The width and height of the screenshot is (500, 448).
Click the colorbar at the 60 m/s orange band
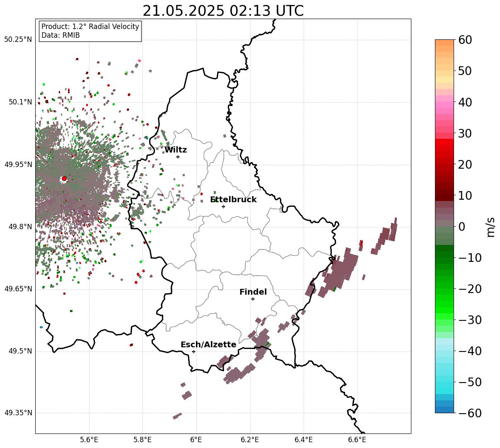click(x=444, y=43)
